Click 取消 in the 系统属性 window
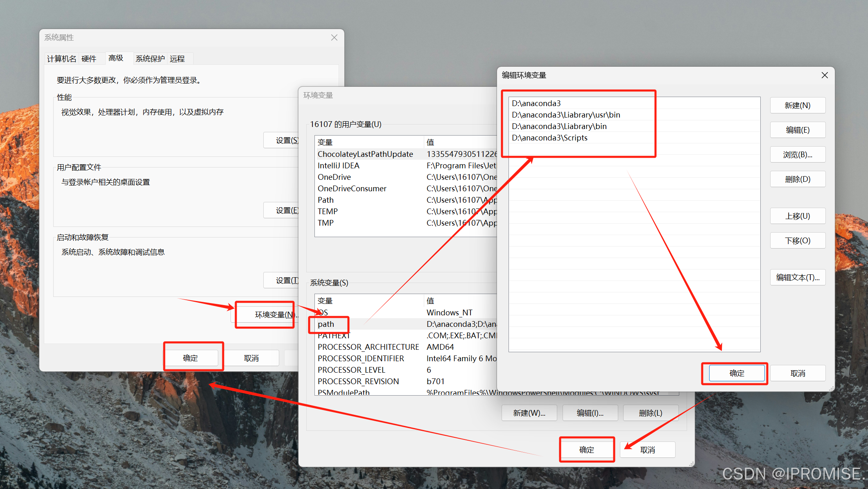Viewport: 868px width, 489px height. click(251, 358)
